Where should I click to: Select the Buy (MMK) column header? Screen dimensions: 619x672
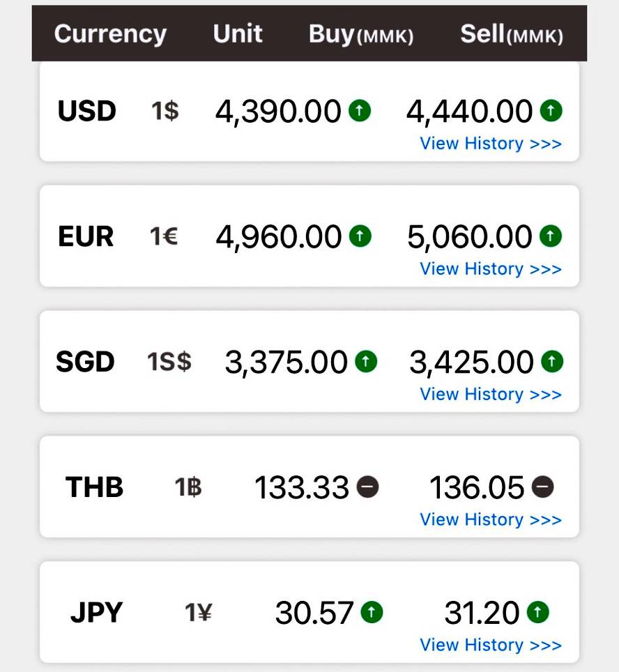click(x=360, y=34)
